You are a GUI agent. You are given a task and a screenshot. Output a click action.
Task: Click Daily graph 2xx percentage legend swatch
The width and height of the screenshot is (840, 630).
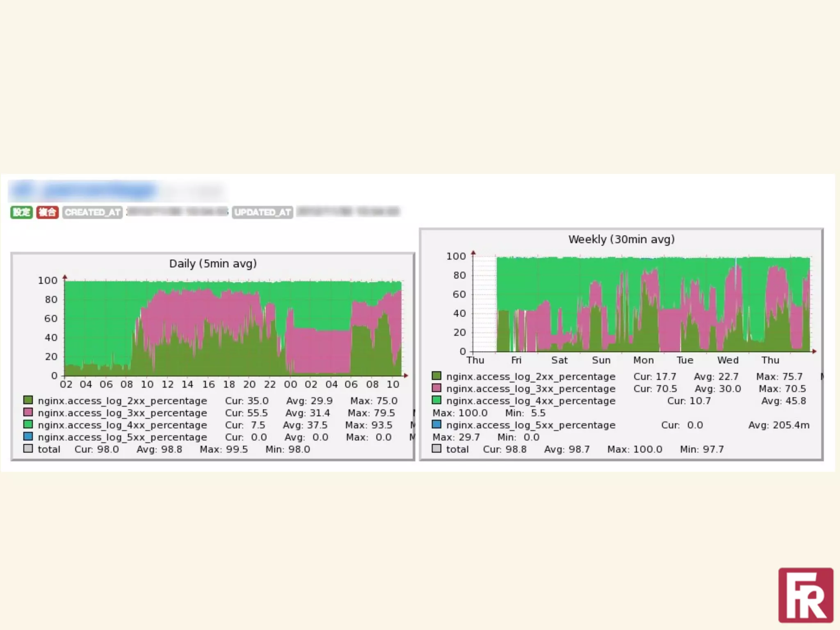(x=28, y=400)
